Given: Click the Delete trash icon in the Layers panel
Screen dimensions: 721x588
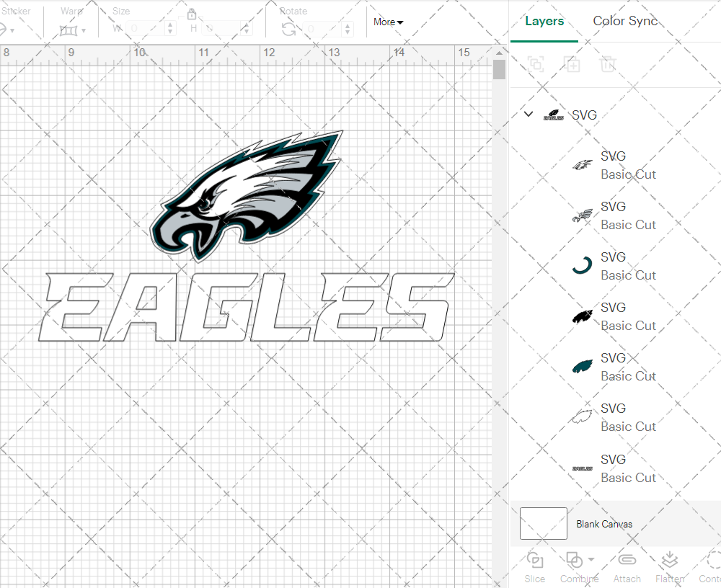Looking at the screenshot, I should click(607, 64).
